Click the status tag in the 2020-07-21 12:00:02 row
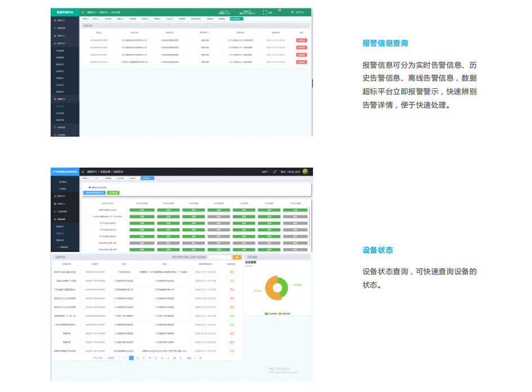 coord(232,272)
